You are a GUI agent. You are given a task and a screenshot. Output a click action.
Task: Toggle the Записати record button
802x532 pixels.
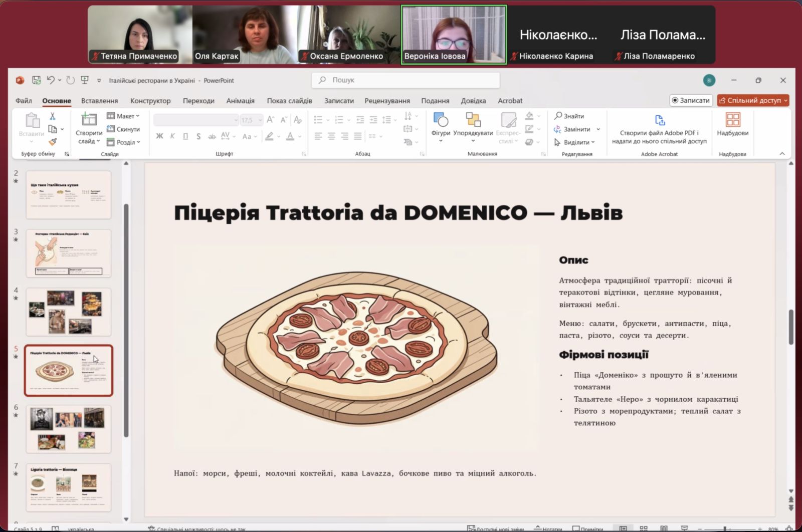click(x=691, y=101)
